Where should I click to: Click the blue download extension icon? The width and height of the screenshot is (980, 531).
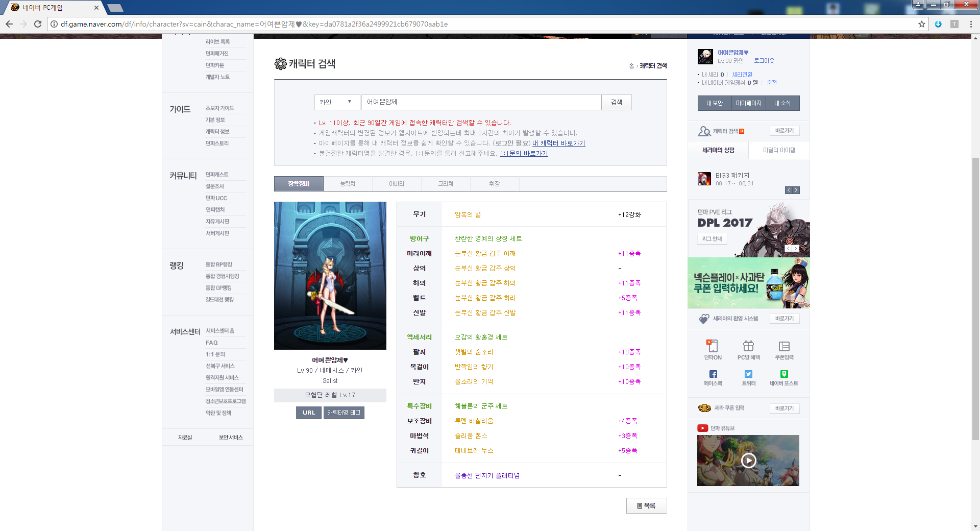tap(938, 24)
